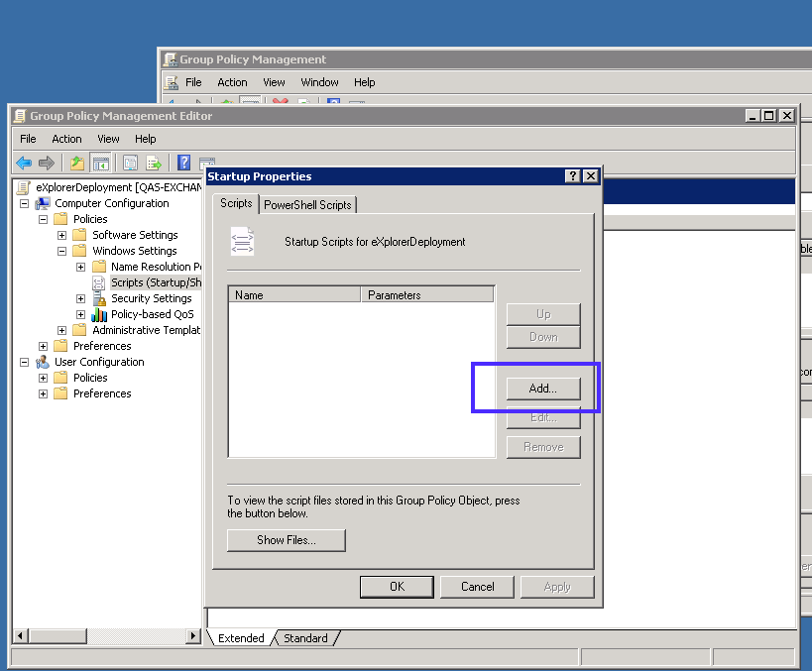The image size is (812, 671).
Task: Click the Up one level folder icon
Action: coord(77,164)
